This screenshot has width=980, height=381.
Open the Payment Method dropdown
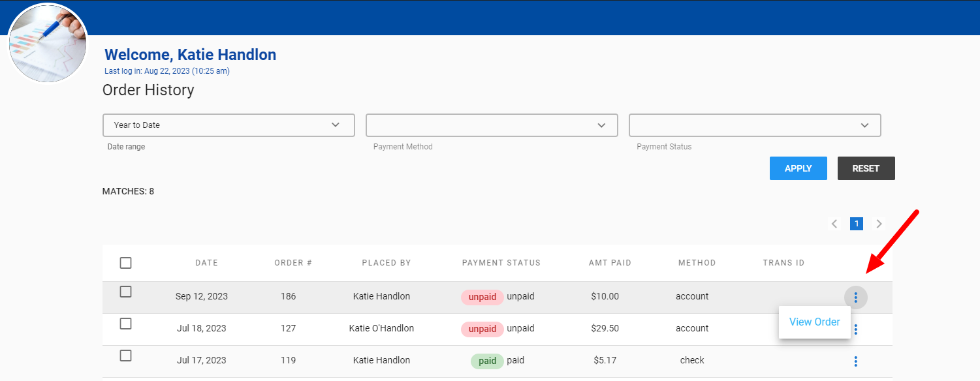click(x=492, y=125)
